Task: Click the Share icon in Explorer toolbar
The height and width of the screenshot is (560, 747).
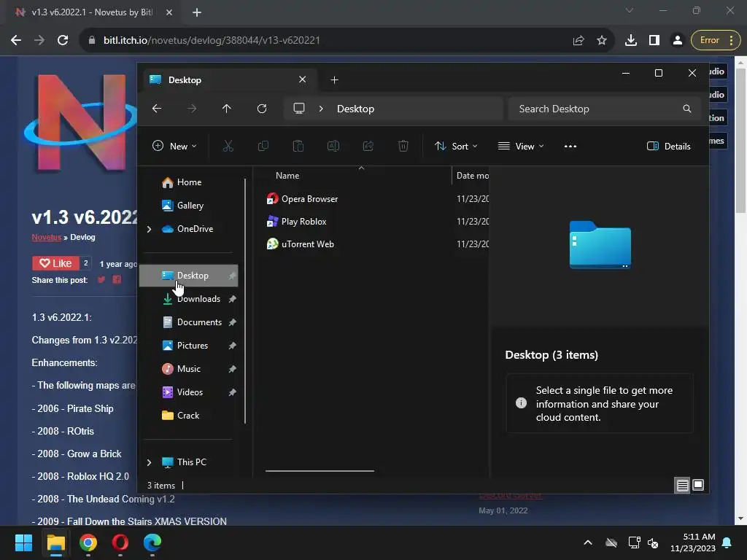Action: point(368,146)
